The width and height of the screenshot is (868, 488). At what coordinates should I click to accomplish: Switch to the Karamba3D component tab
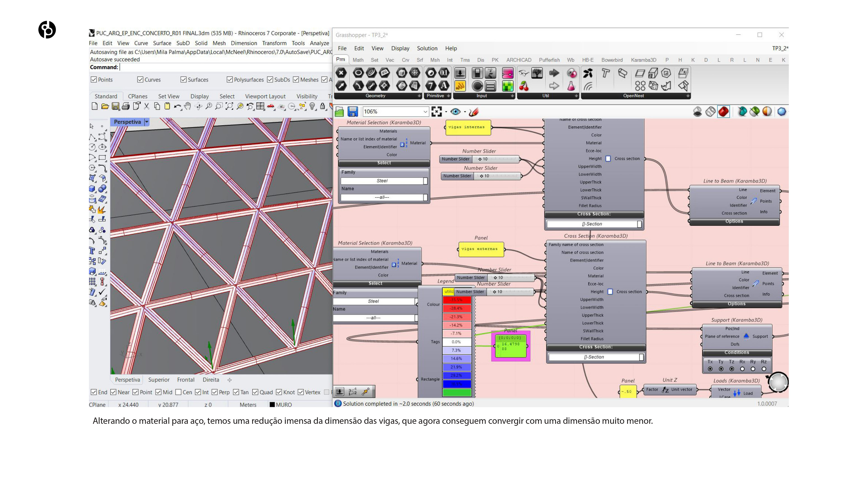pyautogui.click(x=643, y=60)
